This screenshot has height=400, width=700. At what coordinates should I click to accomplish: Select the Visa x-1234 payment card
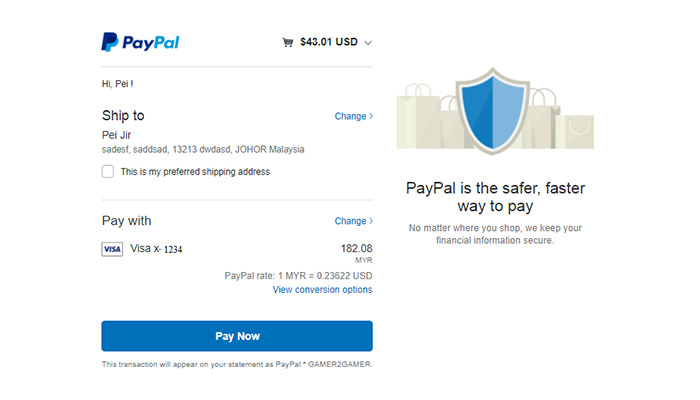[156, 249]
